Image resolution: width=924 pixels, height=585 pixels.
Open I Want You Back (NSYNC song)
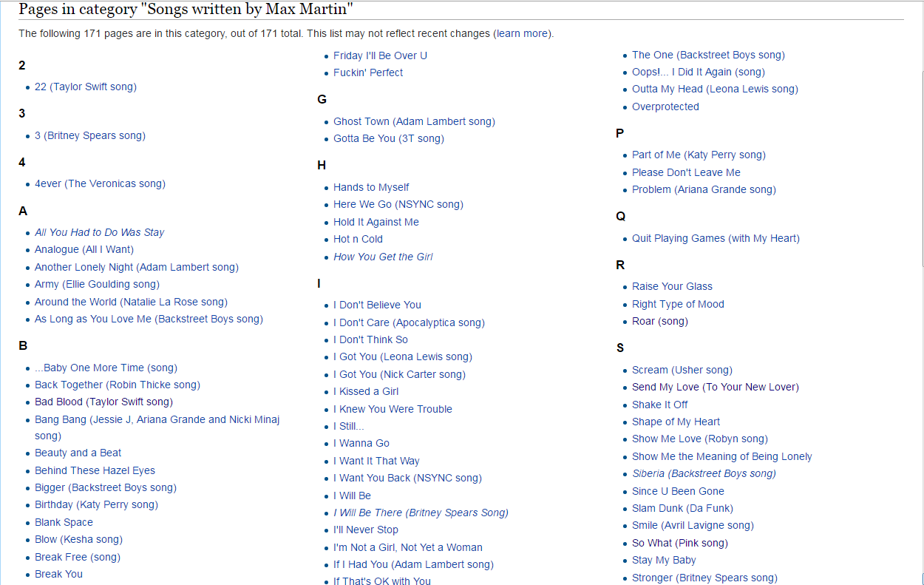tap(407, 478)
